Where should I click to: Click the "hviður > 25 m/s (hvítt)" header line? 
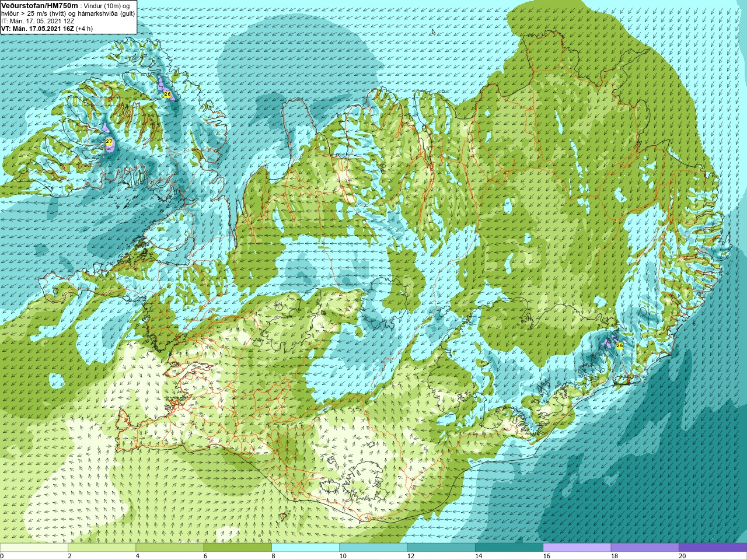point(34,13)
